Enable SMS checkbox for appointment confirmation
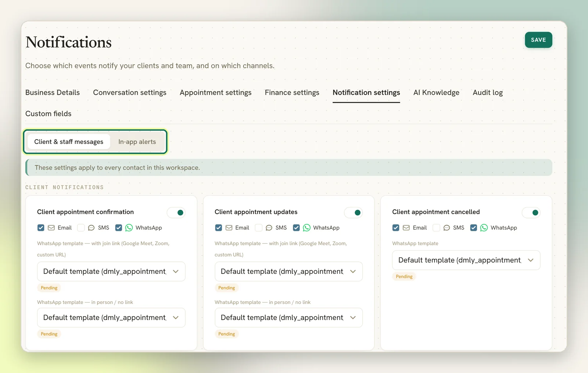This screenshot has height=373, width=588. (81, 228)
